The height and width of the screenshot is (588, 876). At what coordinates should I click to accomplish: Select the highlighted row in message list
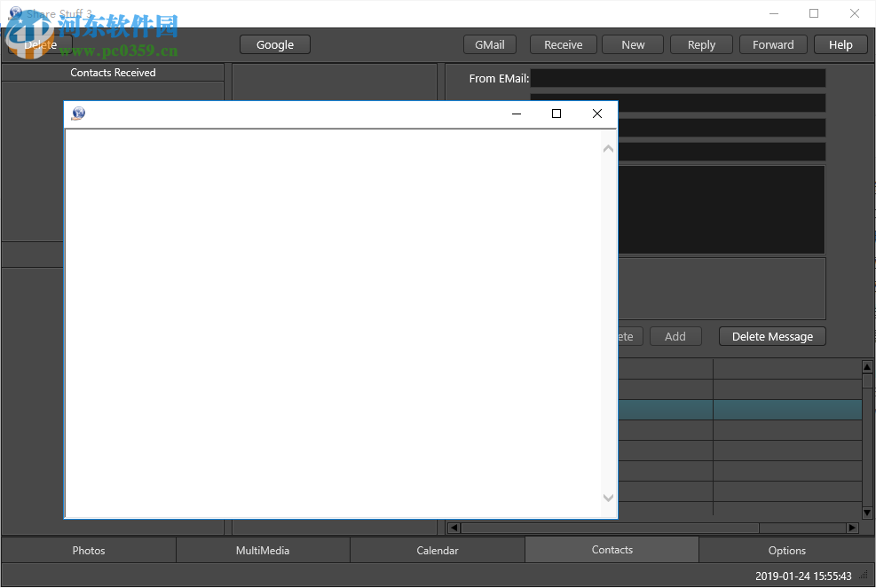[739, 410]
